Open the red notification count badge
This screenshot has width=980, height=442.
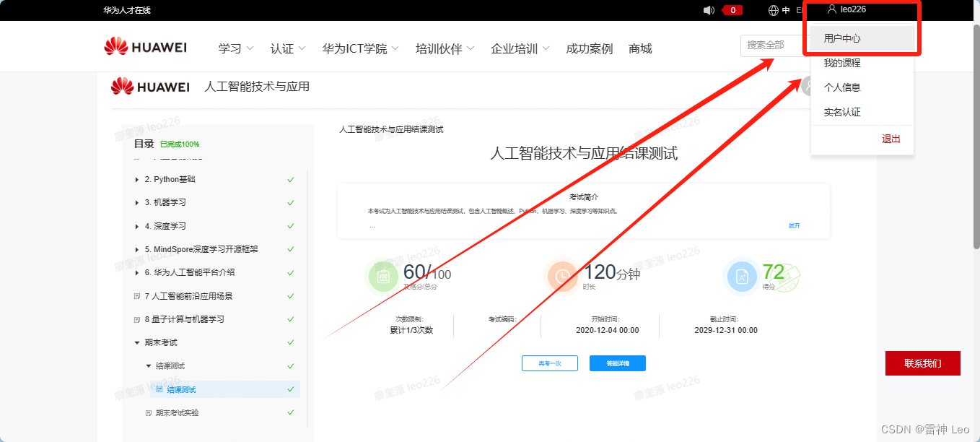(x=732, y=10)
